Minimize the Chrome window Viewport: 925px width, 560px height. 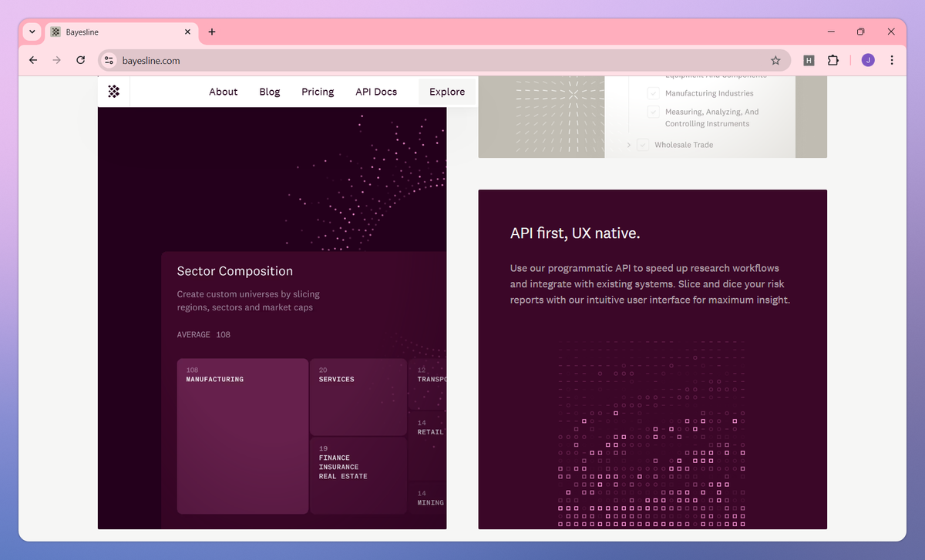(832, 32)
